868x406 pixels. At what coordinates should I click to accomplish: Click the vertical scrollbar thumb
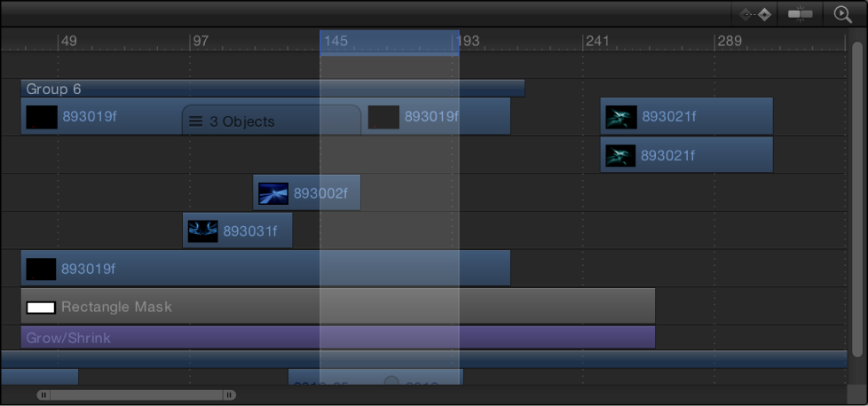coord(857,198)
